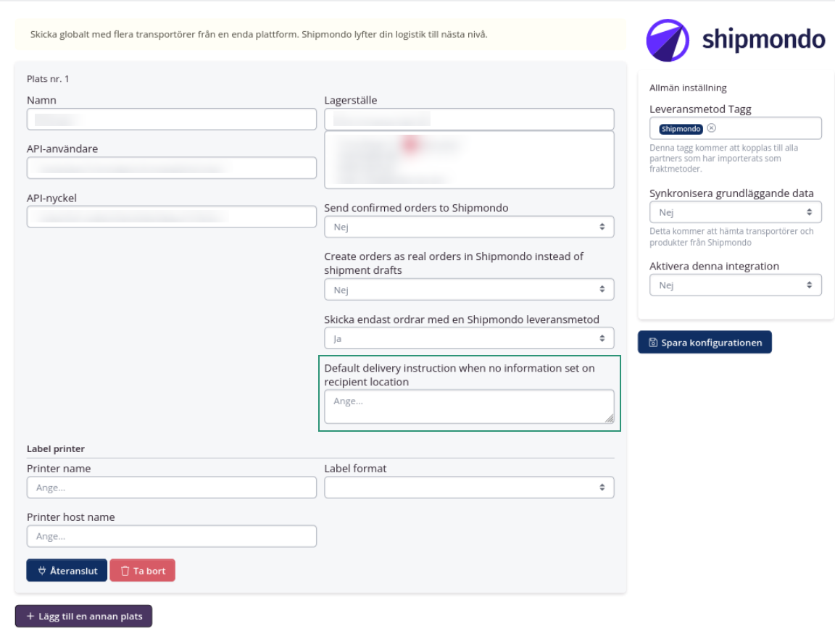Open Skicka endast ordrar med Shipmondo leveransmetod dropdown
Viewport: 835px width, 644px height.
pyautogui.click(x=468, y=338)
